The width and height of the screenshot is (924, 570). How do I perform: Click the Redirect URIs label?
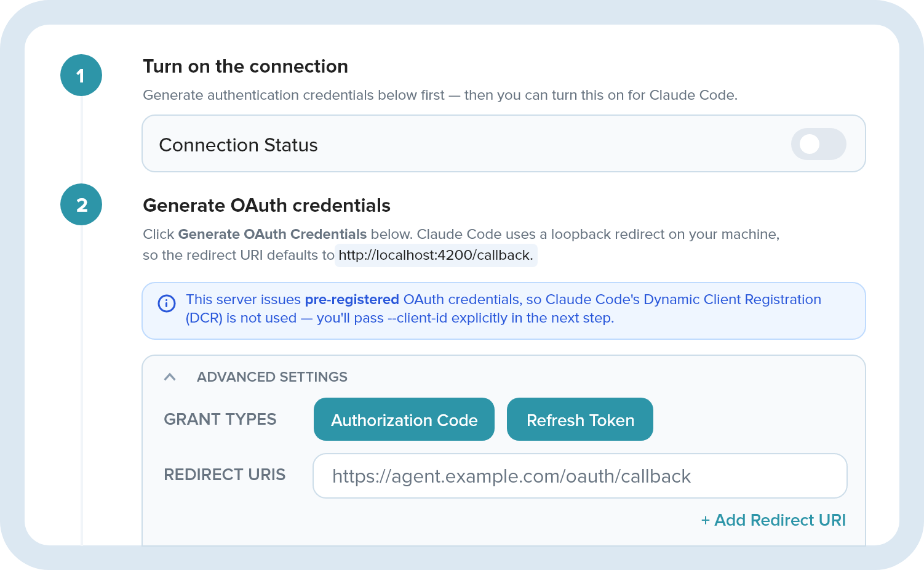225,475
